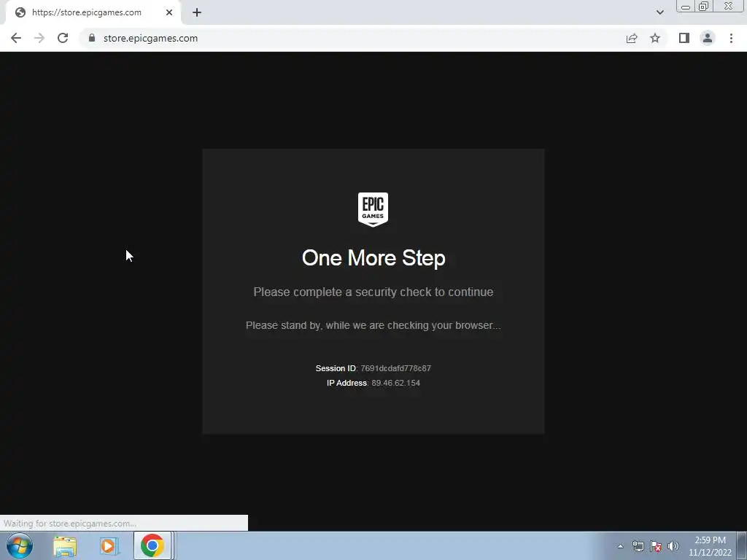Go back to previous page
The image size is (747, 560).
tap(16, 38)
